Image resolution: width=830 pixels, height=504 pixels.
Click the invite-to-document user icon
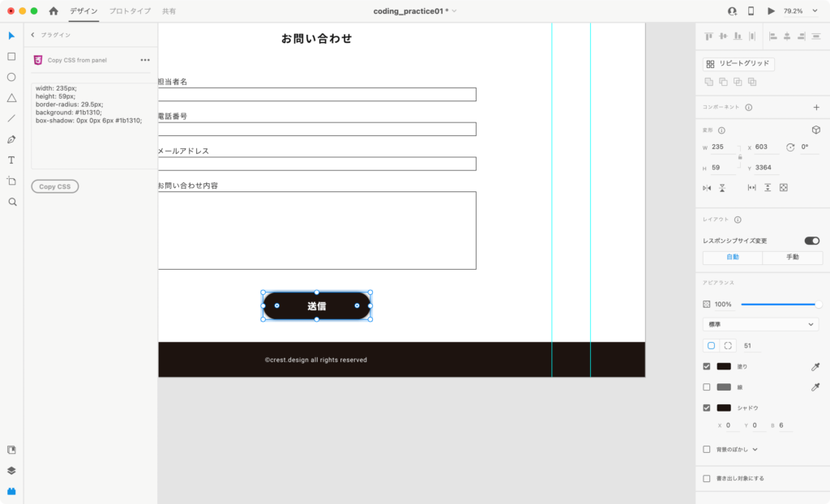(732, 11)
